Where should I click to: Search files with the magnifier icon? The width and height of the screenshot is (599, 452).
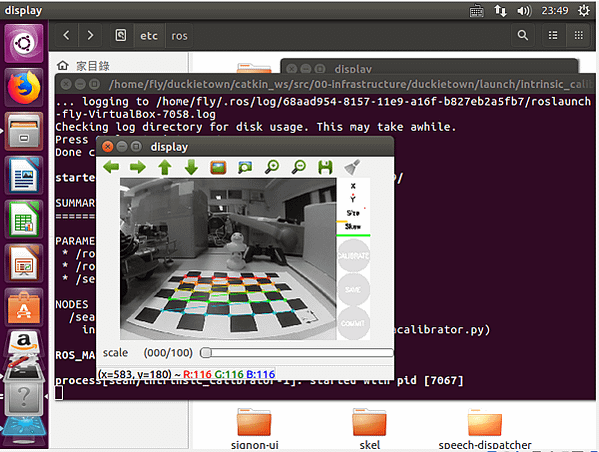point(523,36)
